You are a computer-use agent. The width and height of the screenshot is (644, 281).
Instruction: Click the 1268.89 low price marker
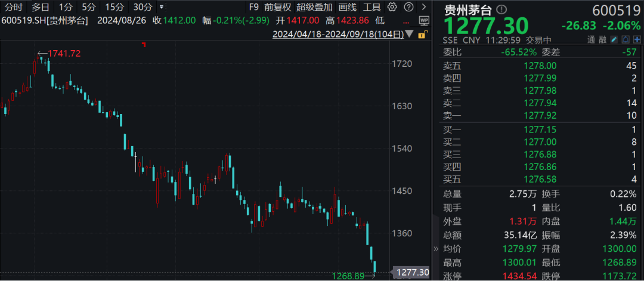(x=348, y=276)
